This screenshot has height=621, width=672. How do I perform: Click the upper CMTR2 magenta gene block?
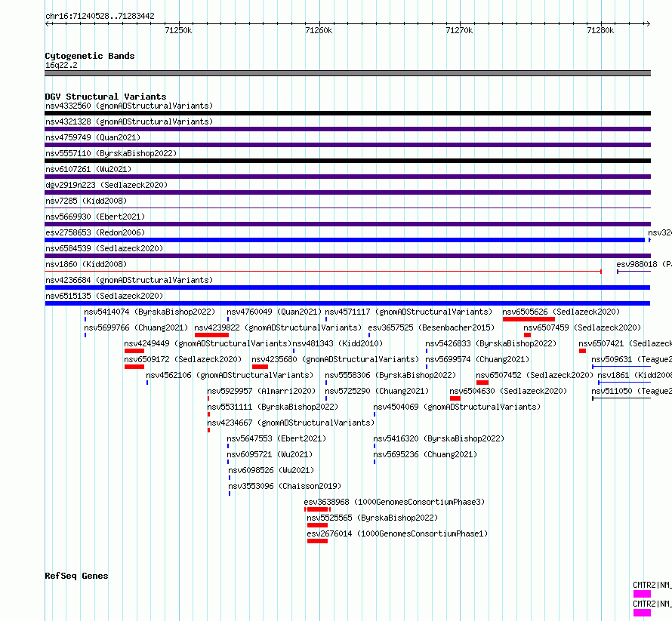pos(642,594)
